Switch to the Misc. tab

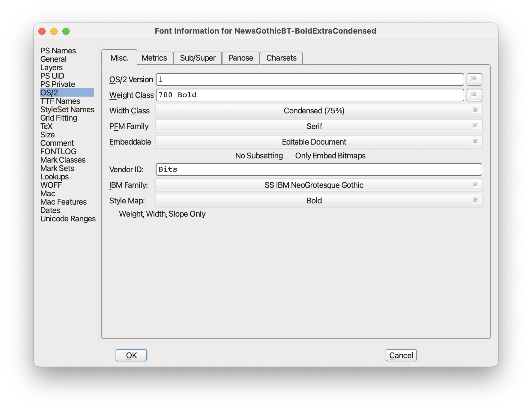click(x=119, y=58)
